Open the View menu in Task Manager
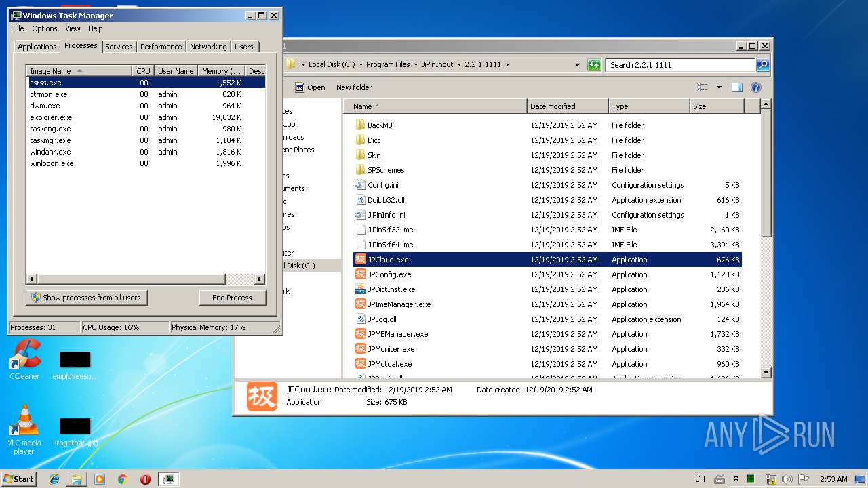Image resolution: width=868 pixels, height=488 pixels. pos(73,28)
